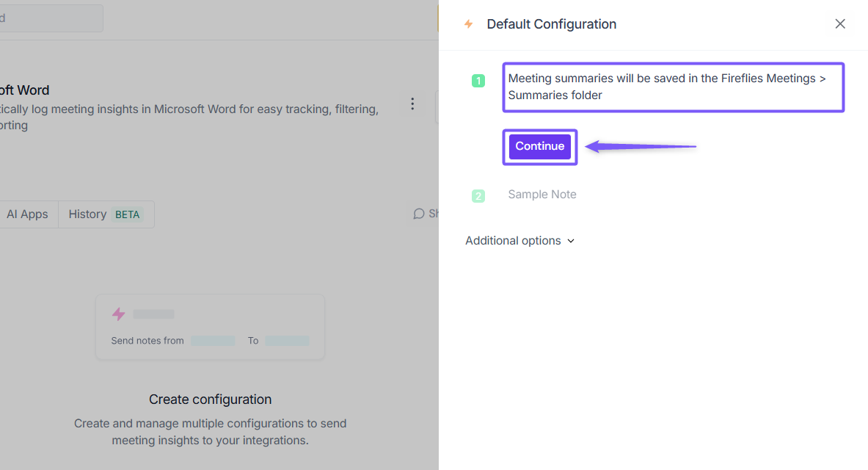Click the green step 1 badge
Image resolution: width=868 pixels, height=470 pixels.
478,81
